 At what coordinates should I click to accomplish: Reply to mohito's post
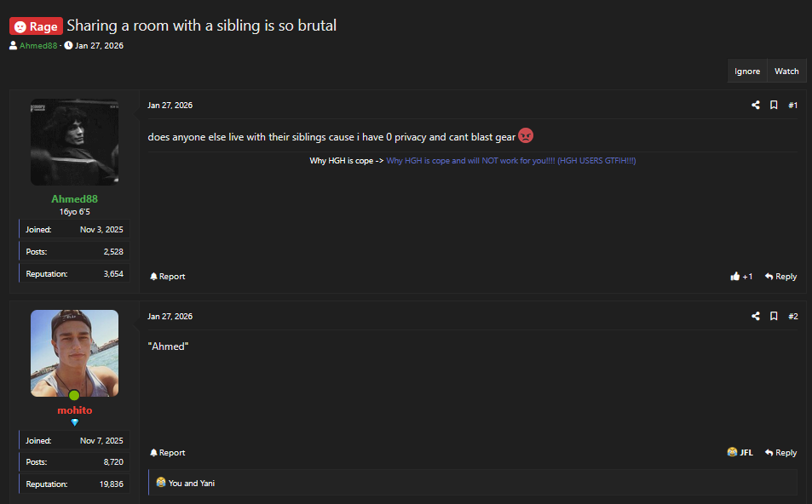pos(780,453)
